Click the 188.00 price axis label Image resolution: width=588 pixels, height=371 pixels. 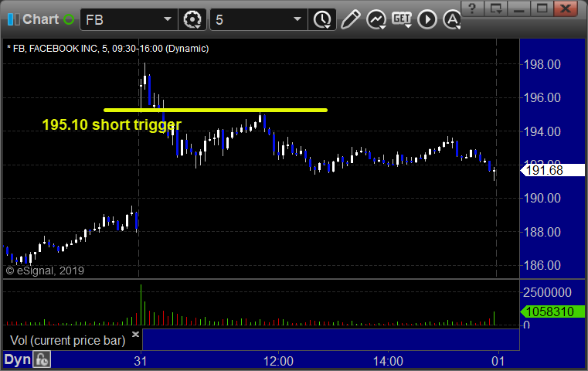point(542,232)
